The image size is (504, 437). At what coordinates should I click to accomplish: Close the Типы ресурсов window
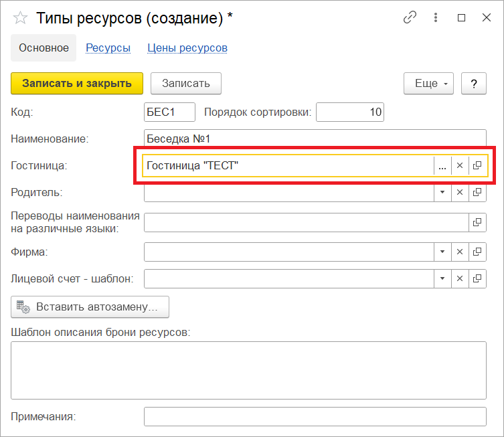487,17
